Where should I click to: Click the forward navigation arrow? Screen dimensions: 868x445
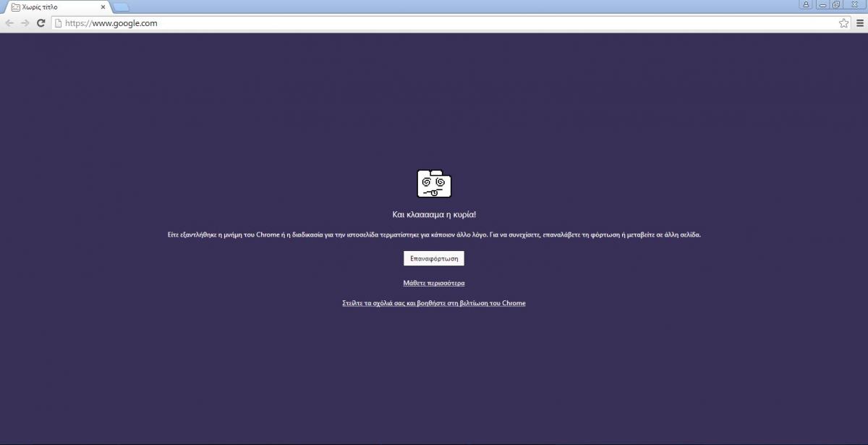click(x=25, y=23)
